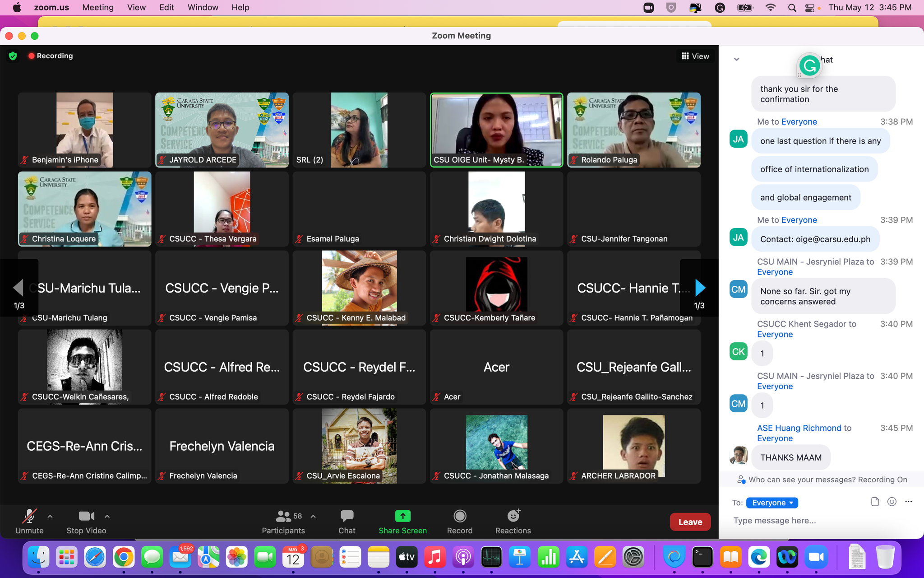Click Everyone link under ASE Huang Richmond

coord(775,438)
